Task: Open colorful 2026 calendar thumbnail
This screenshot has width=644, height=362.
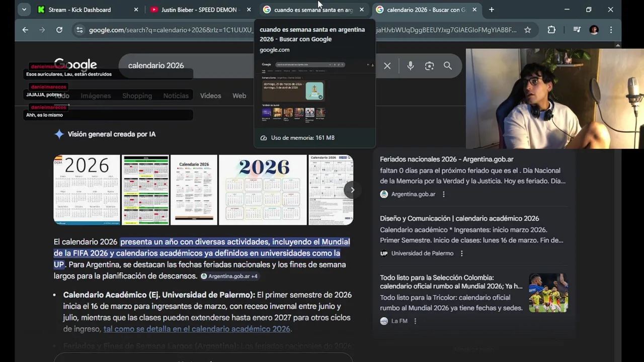Action: point(263,190)
